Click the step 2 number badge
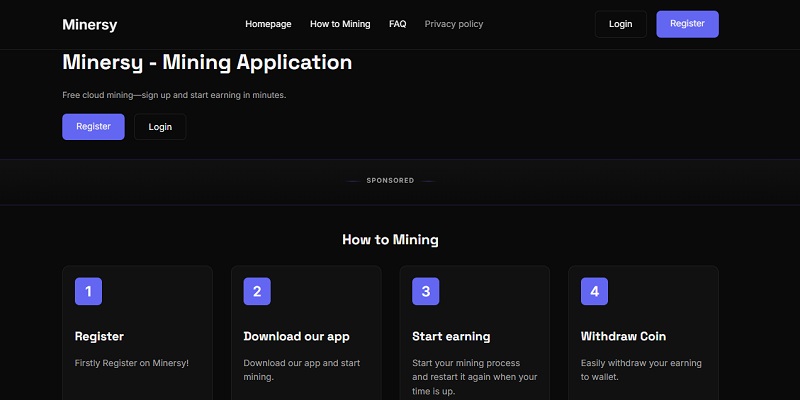 pyautogui.click(x=257, y=291)
